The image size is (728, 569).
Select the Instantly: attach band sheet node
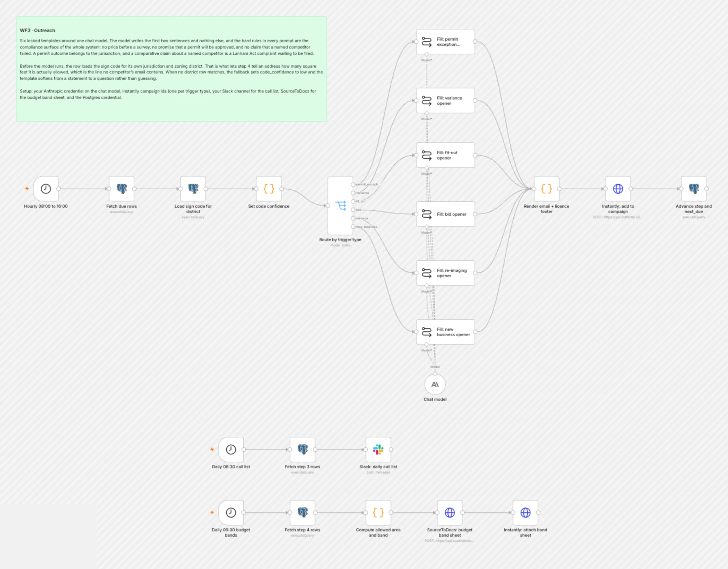click(x=525, y=512)
